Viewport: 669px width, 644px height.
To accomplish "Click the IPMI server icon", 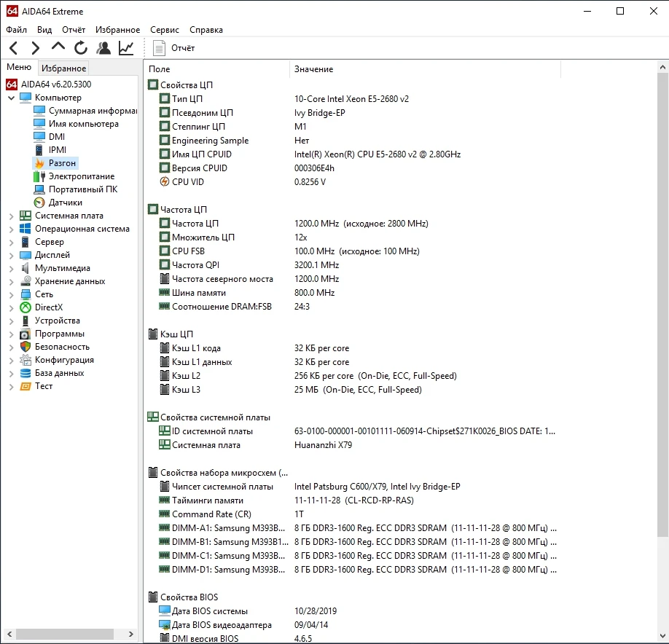I will coord(39,149).
